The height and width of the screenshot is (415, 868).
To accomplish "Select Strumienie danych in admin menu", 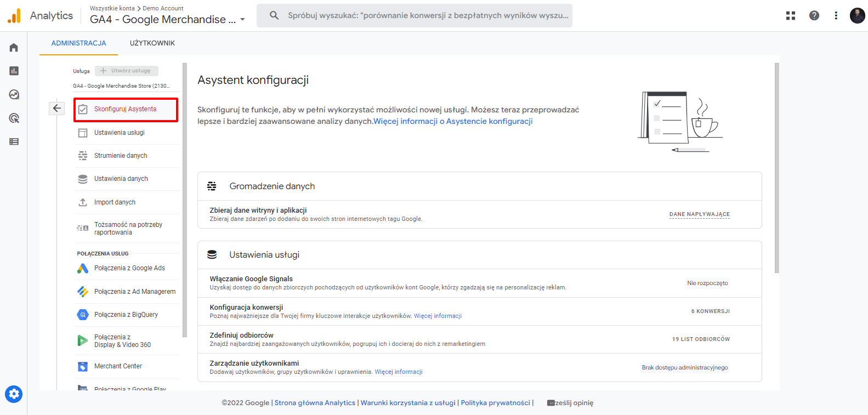I will [x=121, y=156].
